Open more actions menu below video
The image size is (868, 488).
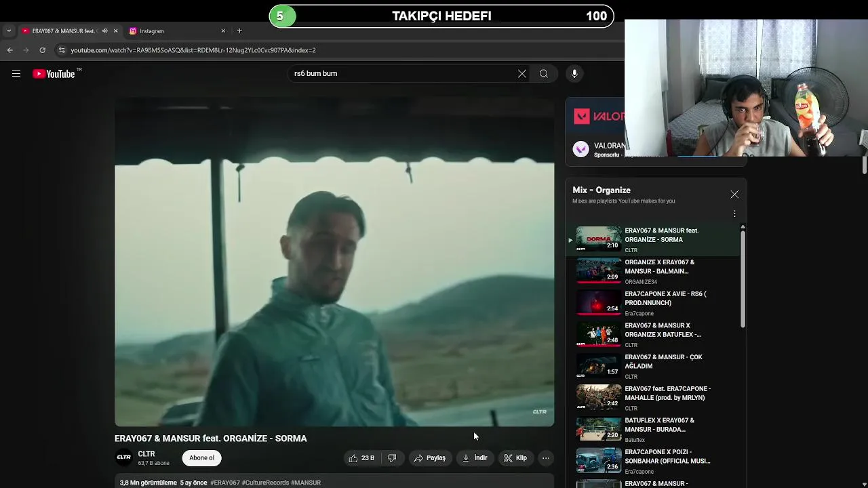pyautogui.click(x=546, y=458)
